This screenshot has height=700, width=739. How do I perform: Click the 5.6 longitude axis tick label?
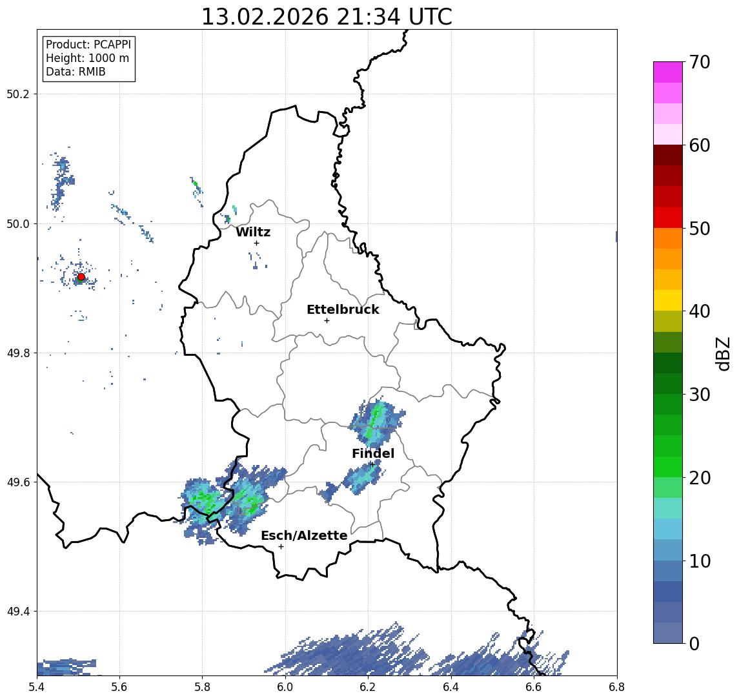[x=119, y=687]
